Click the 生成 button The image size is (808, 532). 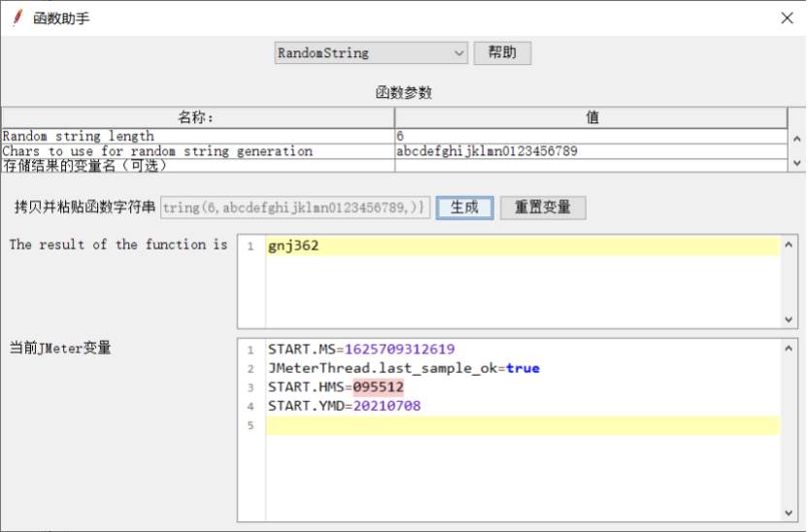(x=464, y=208)
